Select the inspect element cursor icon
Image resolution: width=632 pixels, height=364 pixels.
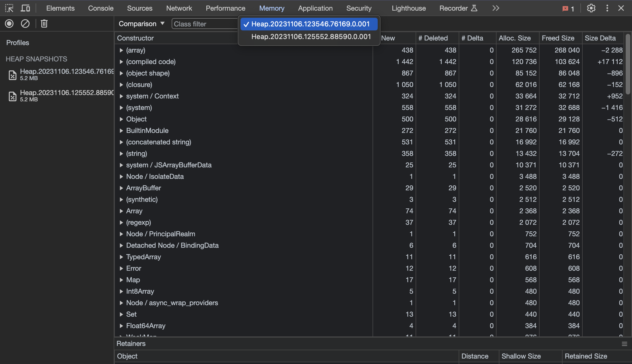pos(9,8)
